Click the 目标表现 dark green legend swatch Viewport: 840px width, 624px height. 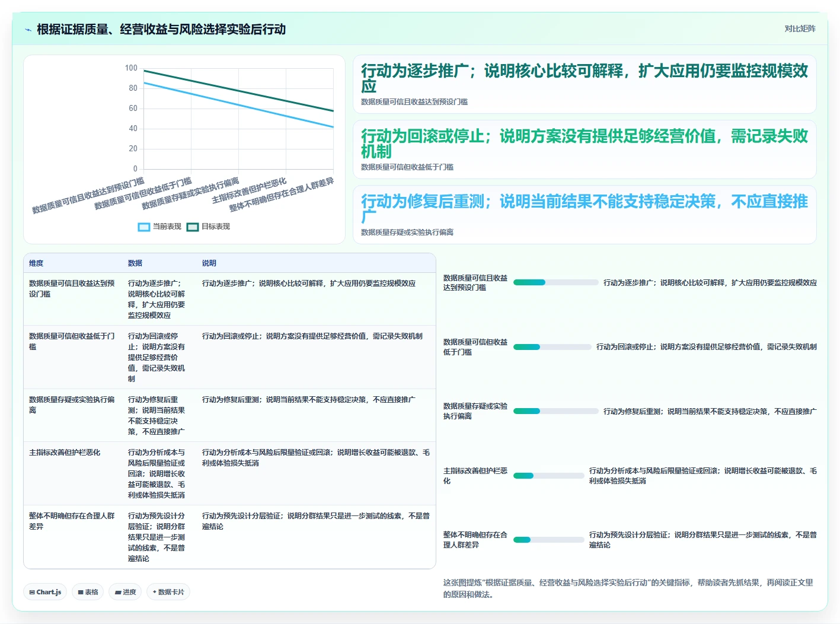coord(193,227)
